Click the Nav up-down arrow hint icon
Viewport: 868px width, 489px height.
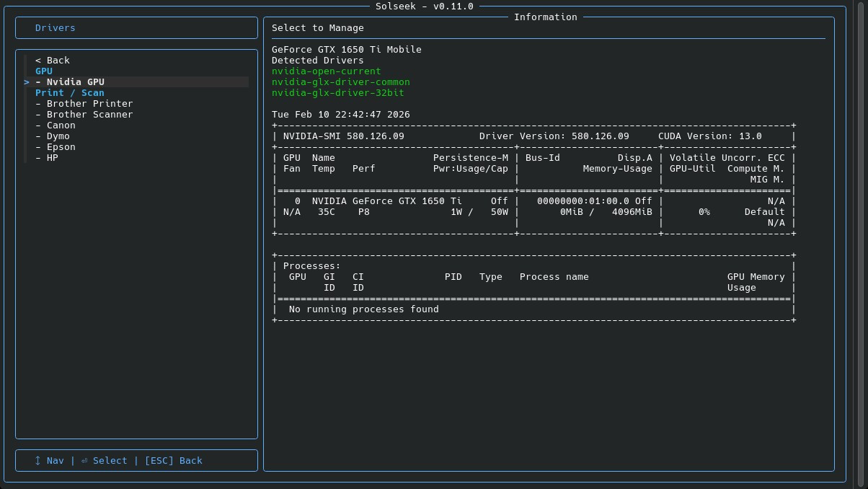(x=37, y=461)
